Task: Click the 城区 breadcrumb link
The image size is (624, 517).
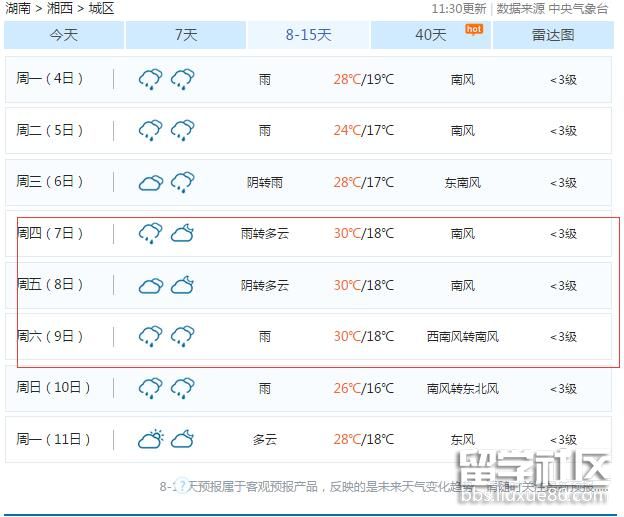Action: pyautogui.click(x=101, y=9)
